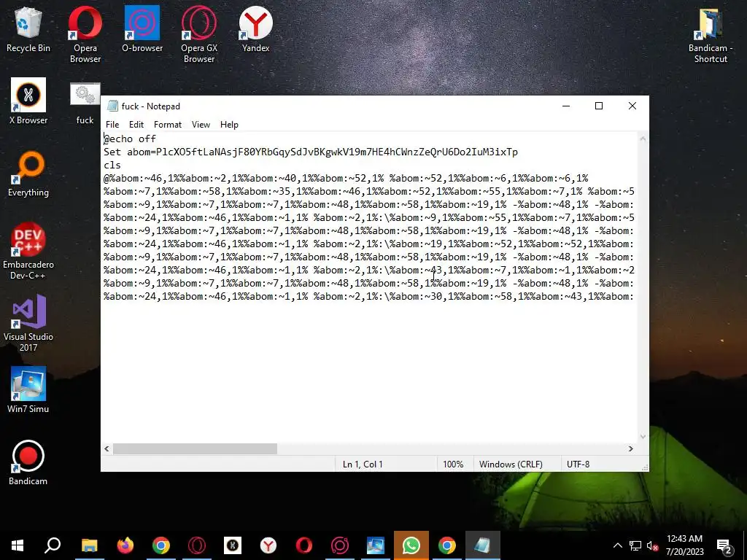Select the Visual Studio 2017 desktop icon
This screenshot has height=560, width=747.
click(x=28, y=323)
